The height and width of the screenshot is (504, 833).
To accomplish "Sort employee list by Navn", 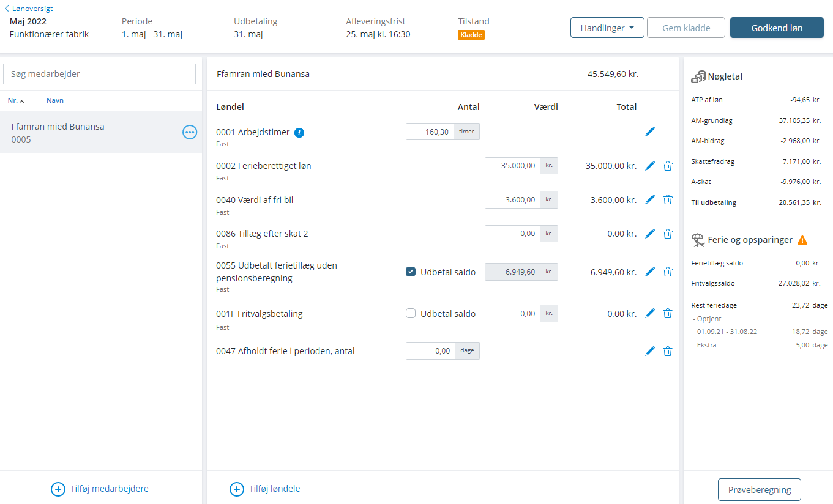I will click(x=55, y=100).
